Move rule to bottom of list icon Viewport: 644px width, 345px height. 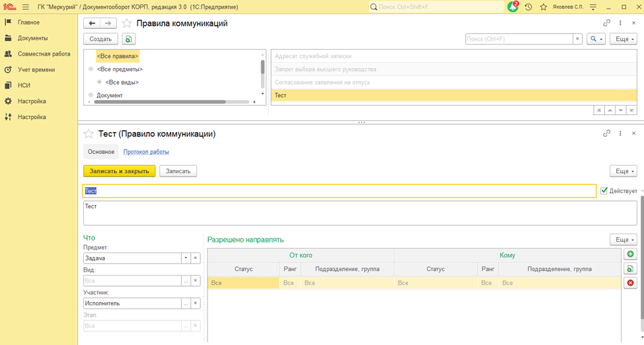coord(631,110)
